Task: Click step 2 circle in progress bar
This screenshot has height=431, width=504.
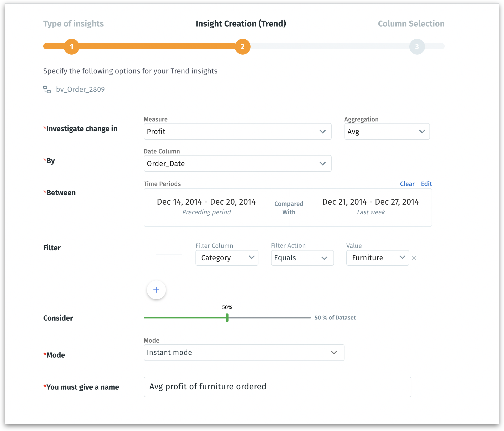Action: click(242, 47)
